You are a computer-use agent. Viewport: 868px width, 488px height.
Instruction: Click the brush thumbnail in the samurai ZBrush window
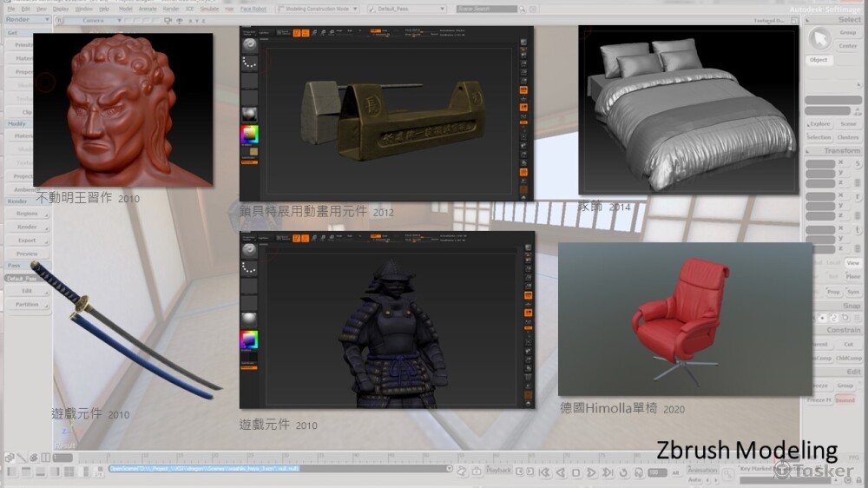point(249,249)
